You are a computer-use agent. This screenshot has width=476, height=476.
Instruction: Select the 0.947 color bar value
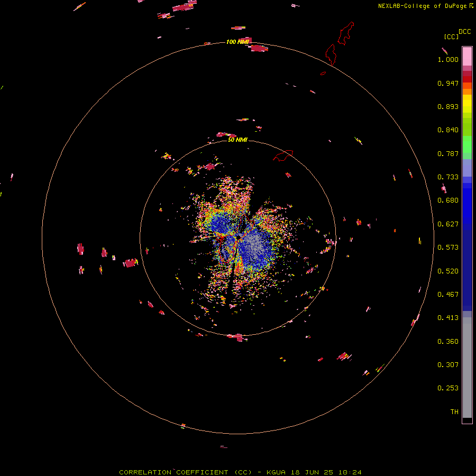[x=448, y=83]
